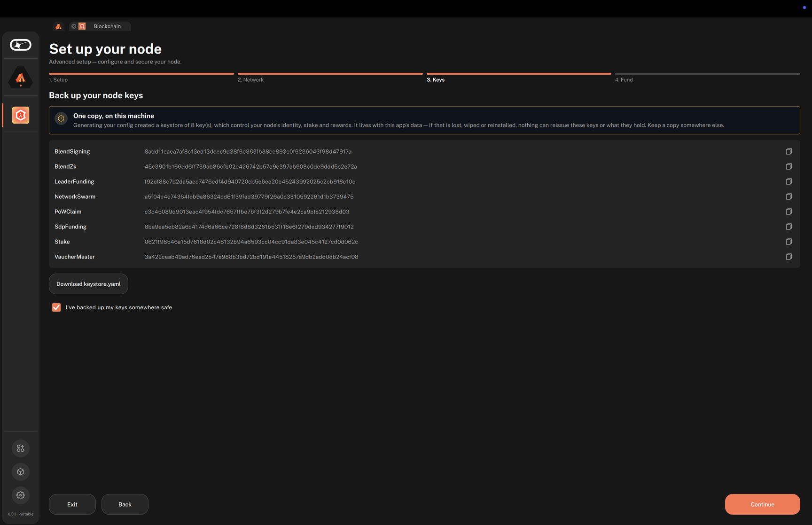Select the BlendSigning key value 8add11caea…
The image size is (812, 525).
248,151
